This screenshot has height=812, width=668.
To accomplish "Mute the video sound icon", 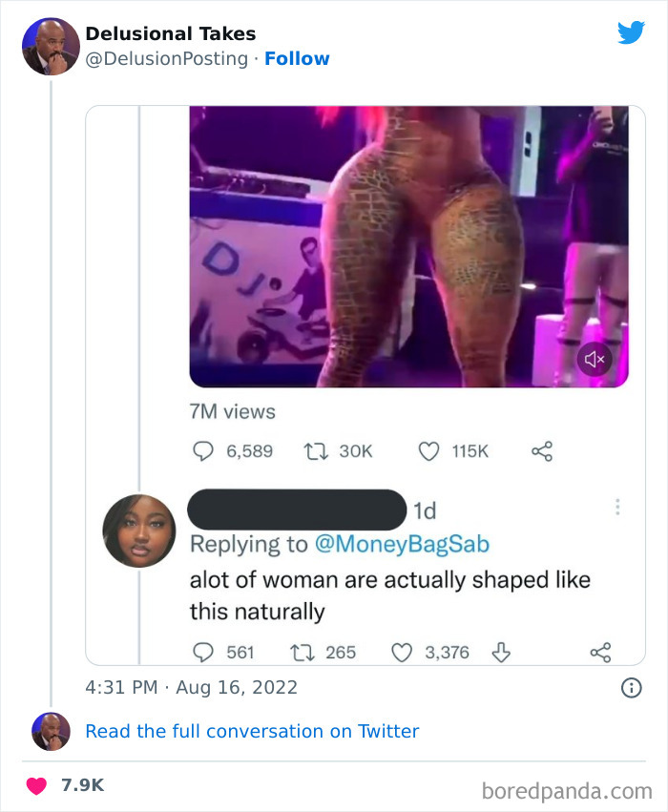I will pos(594,359).
